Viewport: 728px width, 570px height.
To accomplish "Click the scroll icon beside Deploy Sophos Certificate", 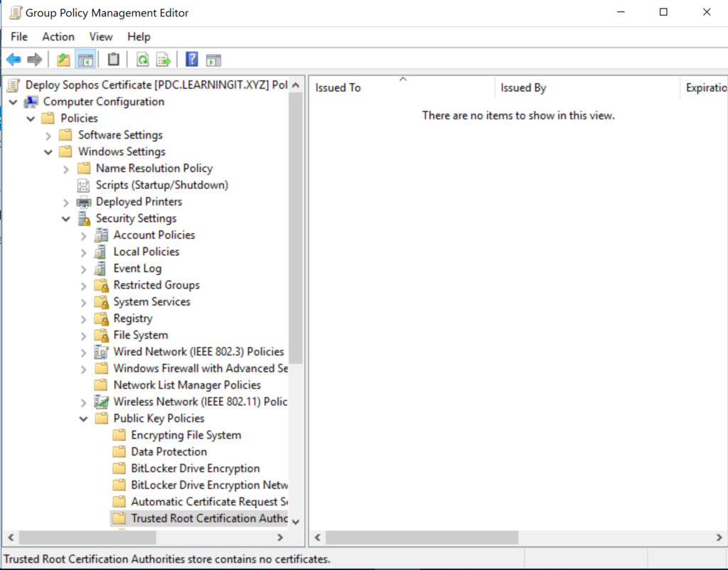I will [x=14, y=85].
